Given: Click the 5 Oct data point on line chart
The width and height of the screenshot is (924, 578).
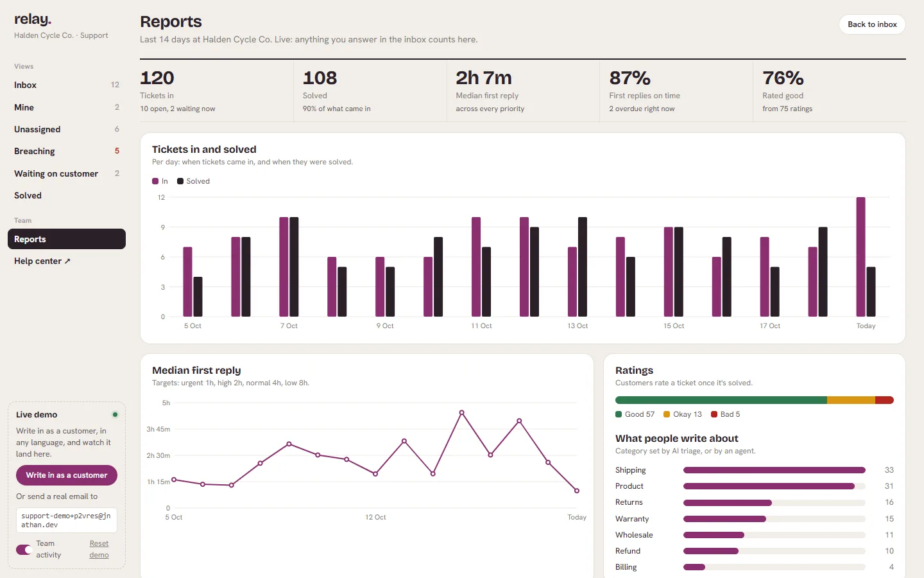Looking at the screenshot, I should [174, 480].
